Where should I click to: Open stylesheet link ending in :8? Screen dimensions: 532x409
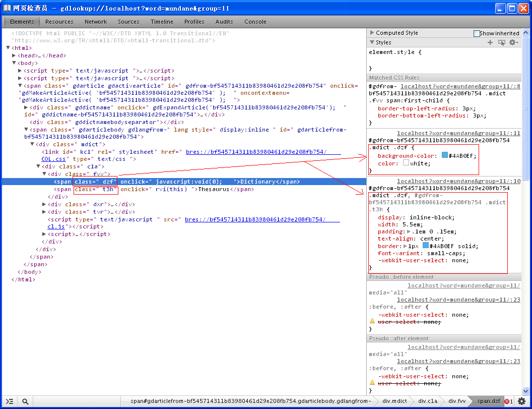[460, 86]
